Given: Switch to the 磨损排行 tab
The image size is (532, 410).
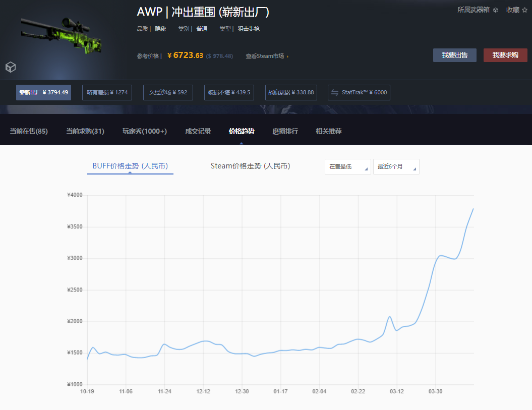Looking at the screenshot, I should click(285, 132).
